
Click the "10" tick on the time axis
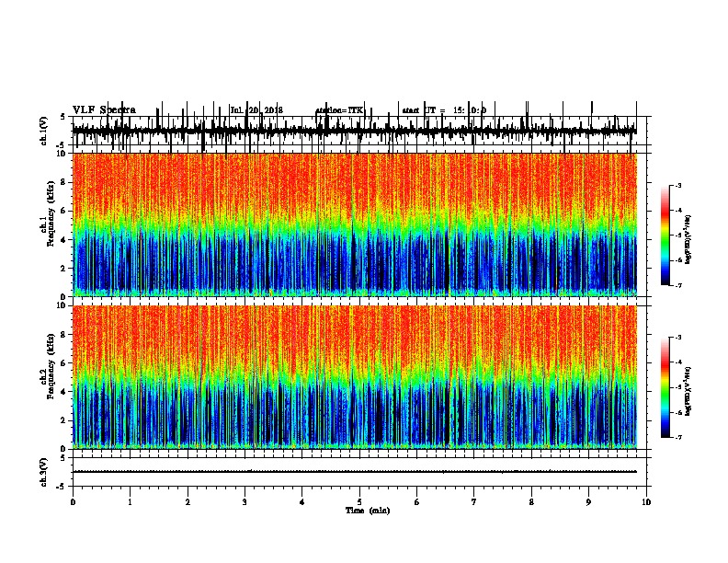click(x=646, y=502)
